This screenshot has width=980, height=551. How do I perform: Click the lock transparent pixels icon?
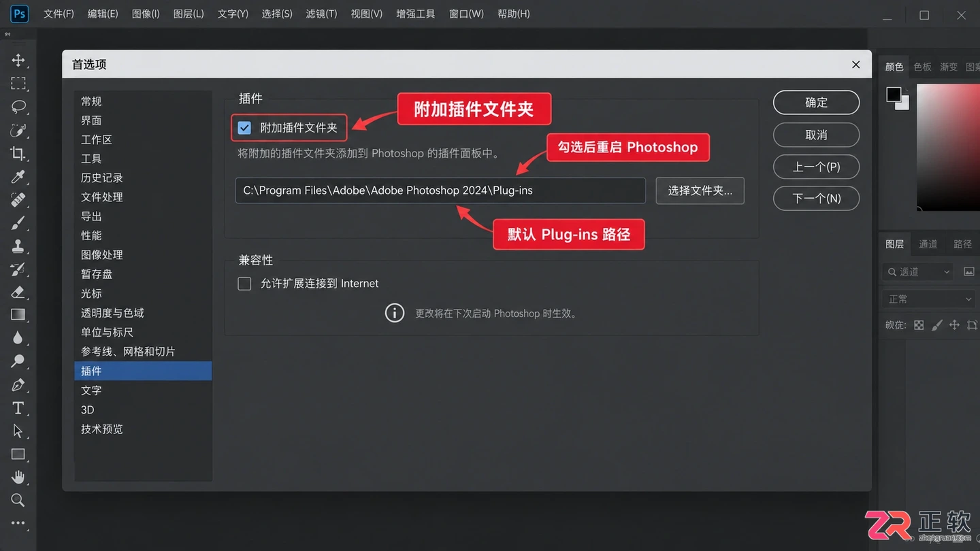coord(919,325)
